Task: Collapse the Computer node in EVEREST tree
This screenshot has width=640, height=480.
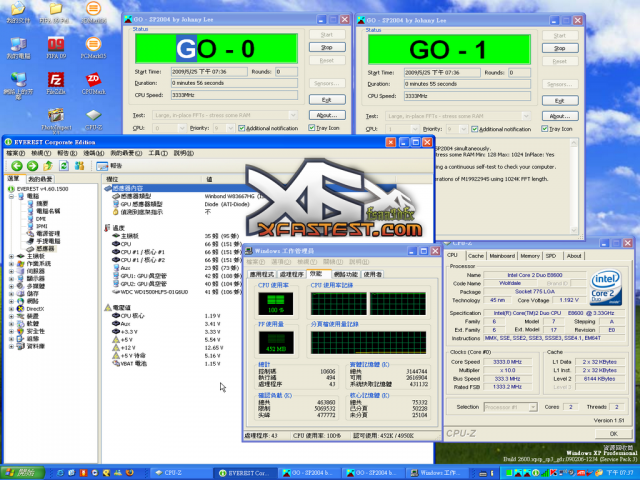Action: [11, 196]
